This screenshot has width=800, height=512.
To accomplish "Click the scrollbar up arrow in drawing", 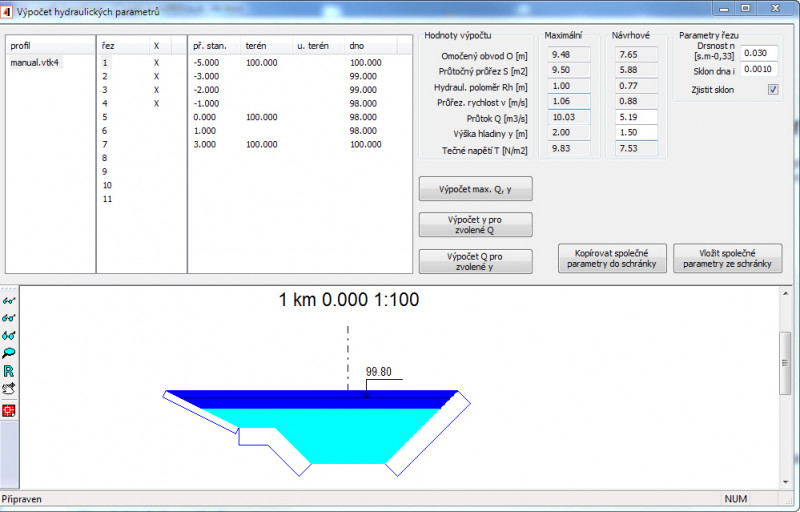I will [x=786, y=294].
